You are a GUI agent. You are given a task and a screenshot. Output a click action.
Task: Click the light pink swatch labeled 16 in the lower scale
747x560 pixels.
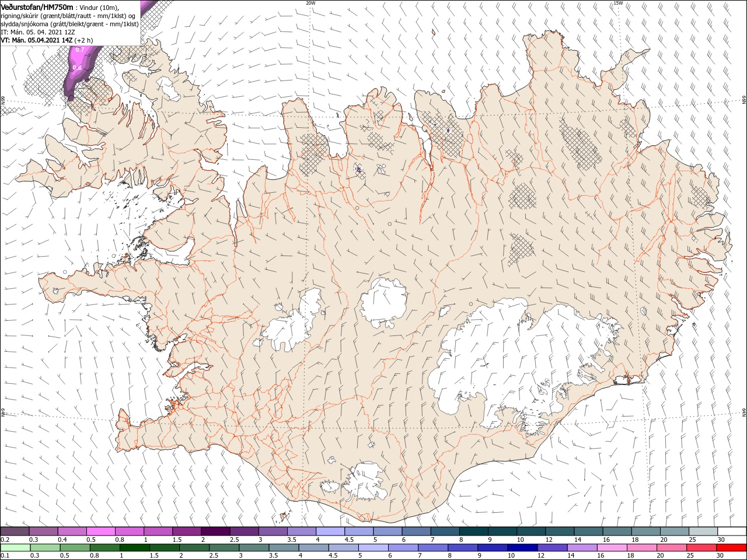(x=612, y=548)
